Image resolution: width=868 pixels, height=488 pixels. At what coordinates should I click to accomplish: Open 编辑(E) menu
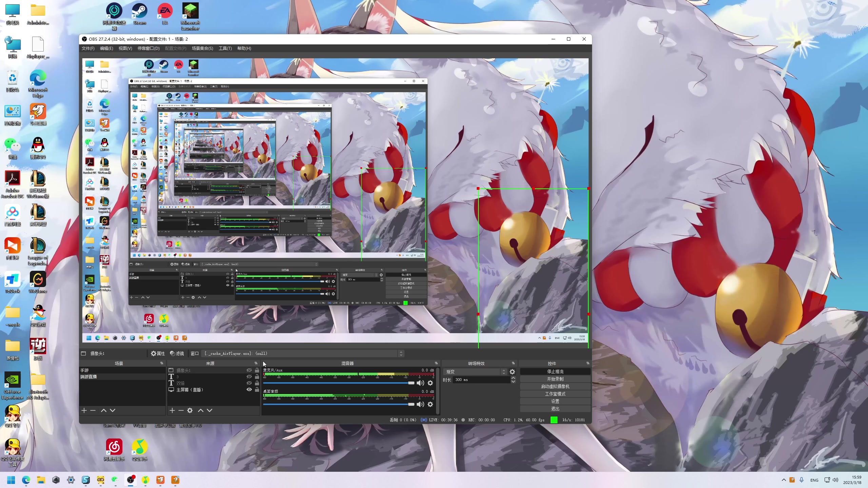106,48
